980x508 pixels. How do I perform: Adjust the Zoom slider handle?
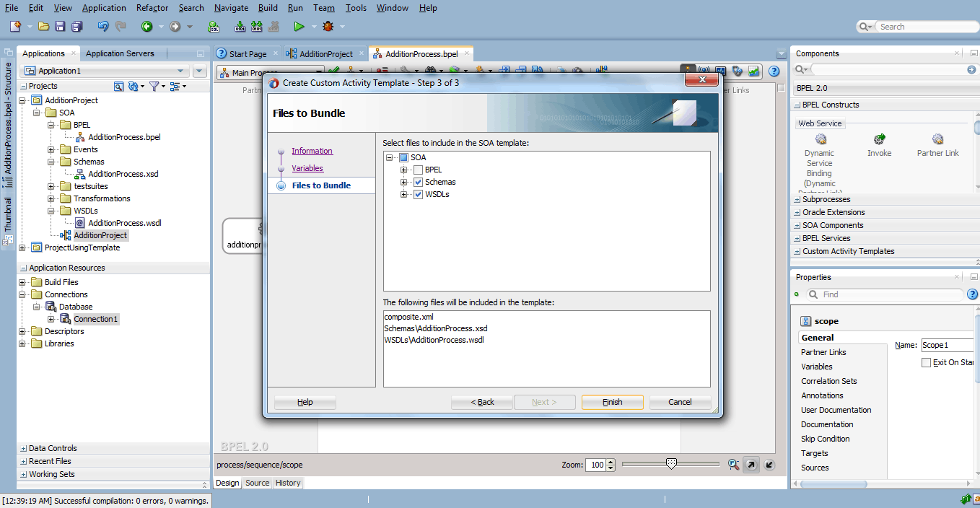point(671,463)
